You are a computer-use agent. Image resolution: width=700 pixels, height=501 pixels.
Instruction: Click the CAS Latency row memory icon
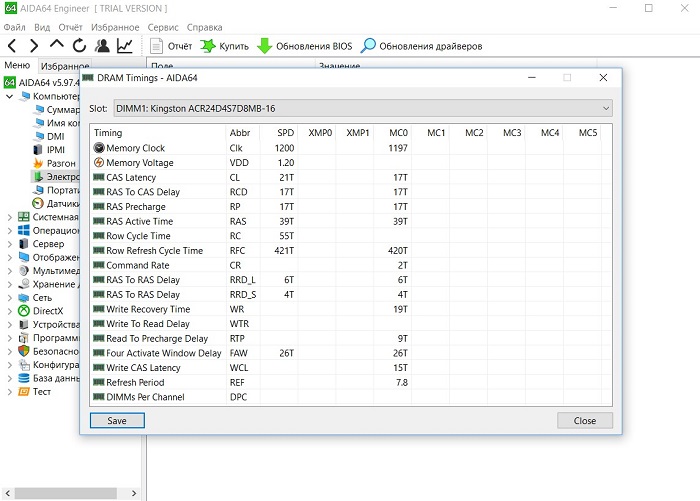pyautogui.click(x=99, y=177)
